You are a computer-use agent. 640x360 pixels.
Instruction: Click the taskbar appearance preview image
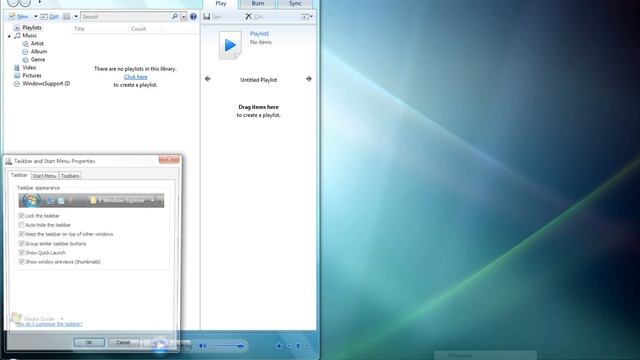click(91, 200)
